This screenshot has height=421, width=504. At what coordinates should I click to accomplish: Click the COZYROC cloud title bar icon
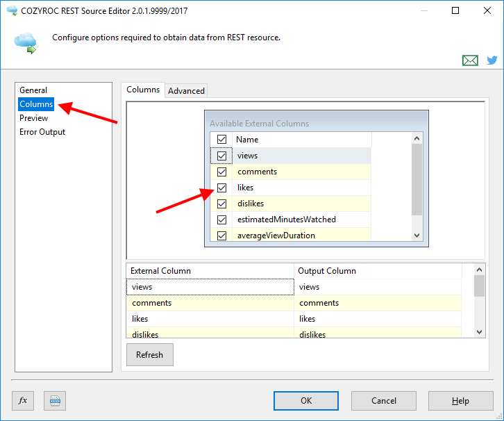coord(12,10)
